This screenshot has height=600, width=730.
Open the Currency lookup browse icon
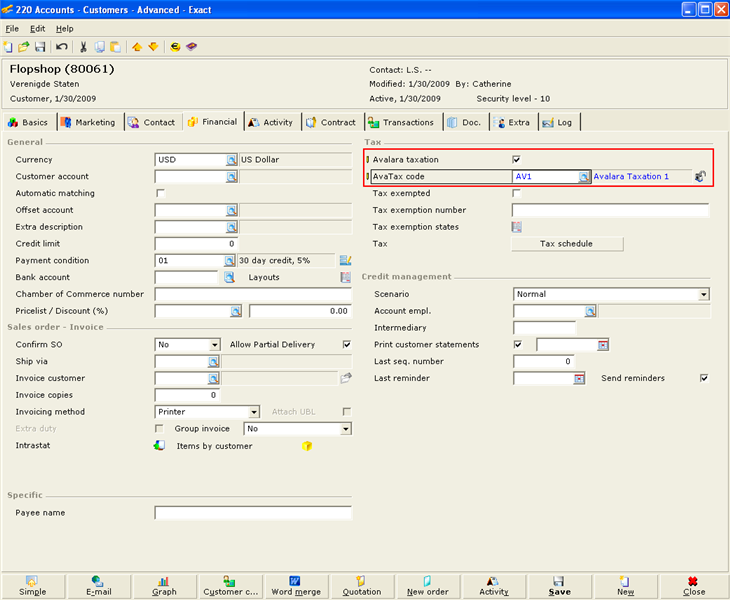pyautogui.click(x=231, y=160)
